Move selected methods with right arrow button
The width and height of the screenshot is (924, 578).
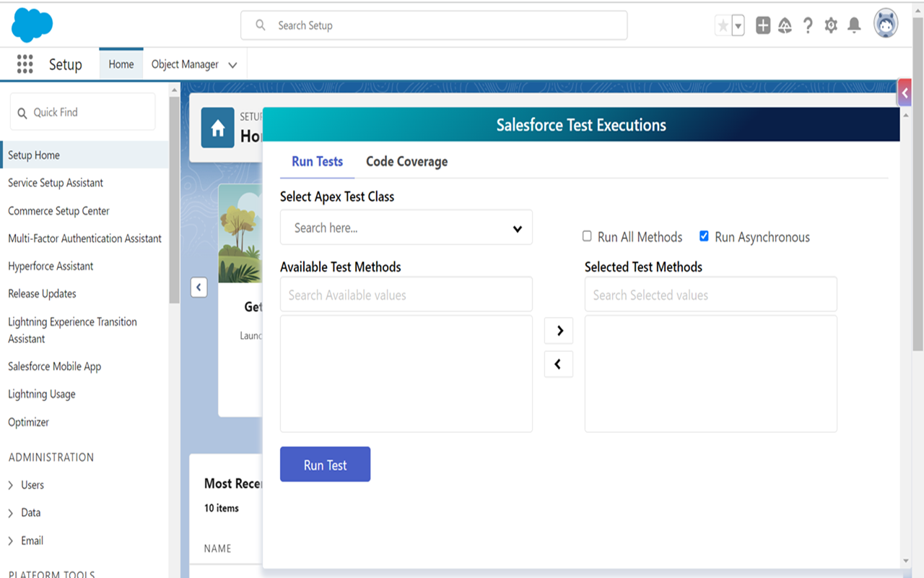tap(559, 331)
